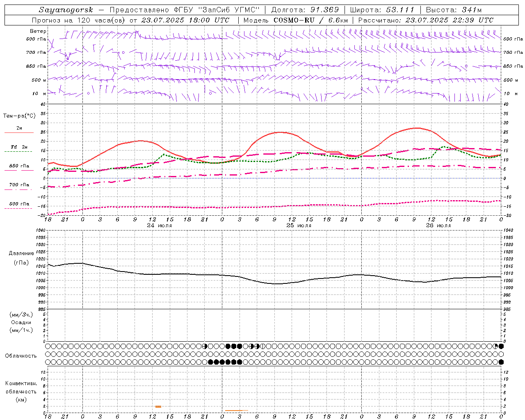Click the Давление panel title
The height and width of the screenshot is (420, 525).
pos(21,253)
